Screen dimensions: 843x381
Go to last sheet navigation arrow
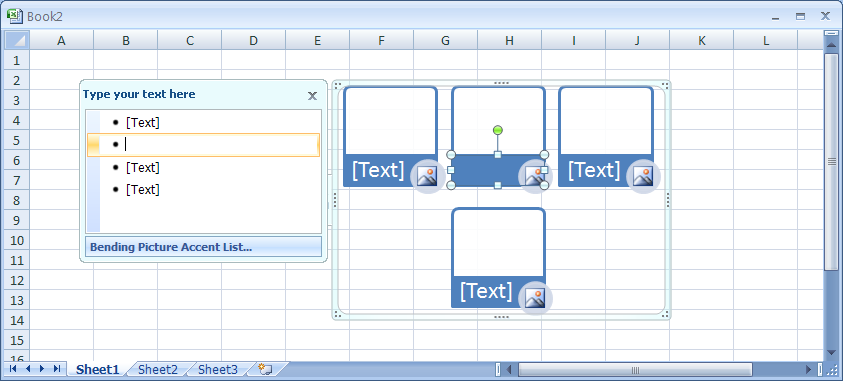coord(56,369)
